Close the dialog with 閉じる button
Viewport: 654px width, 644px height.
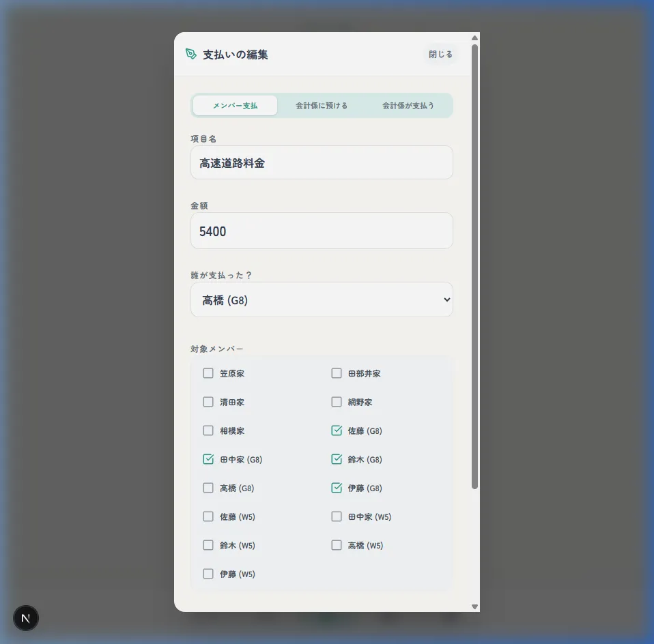tap(440, 54)
